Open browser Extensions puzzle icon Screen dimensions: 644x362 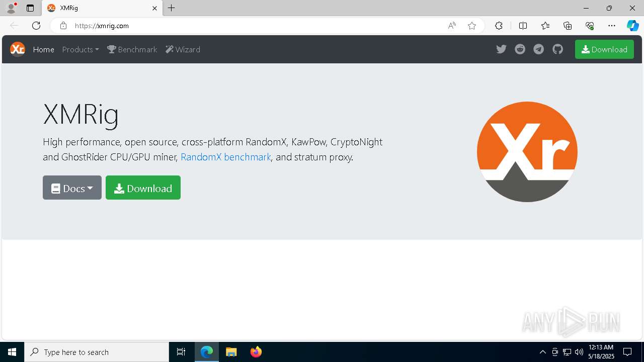coord(499,26)
